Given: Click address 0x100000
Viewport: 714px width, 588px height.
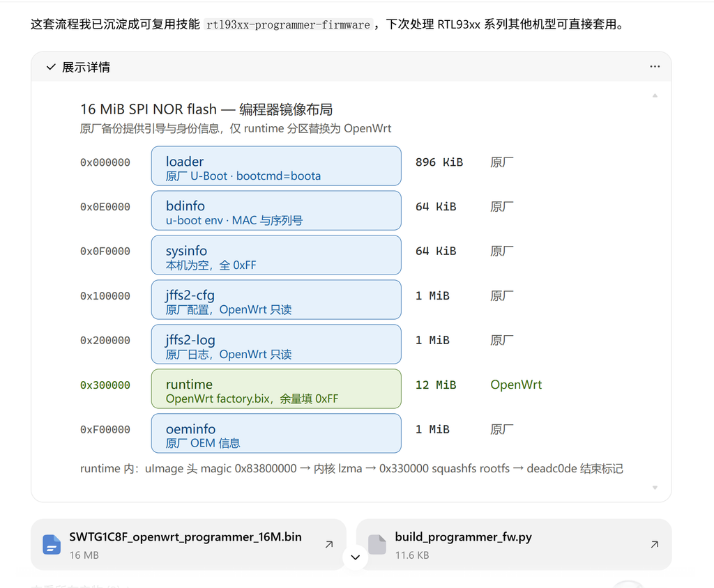Looking at the screenshot, I should pyautogui.click(x=105, y=296).
